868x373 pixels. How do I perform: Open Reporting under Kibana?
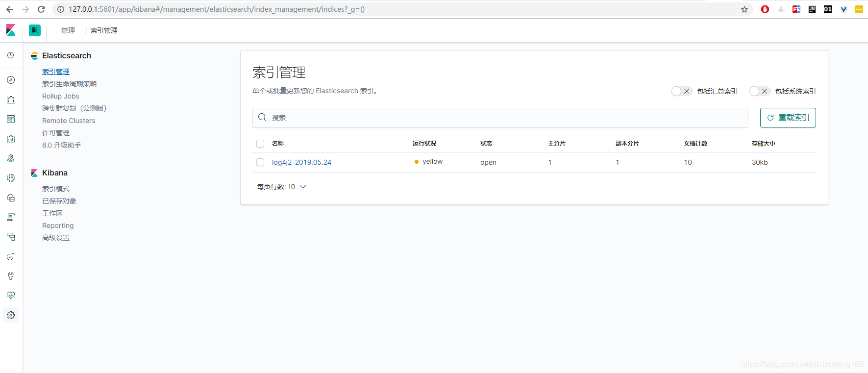click(x=58, y=225)
